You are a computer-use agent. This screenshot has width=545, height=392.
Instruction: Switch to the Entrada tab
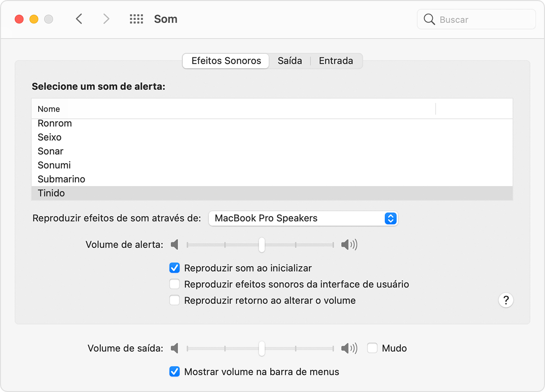click(336, 61)
